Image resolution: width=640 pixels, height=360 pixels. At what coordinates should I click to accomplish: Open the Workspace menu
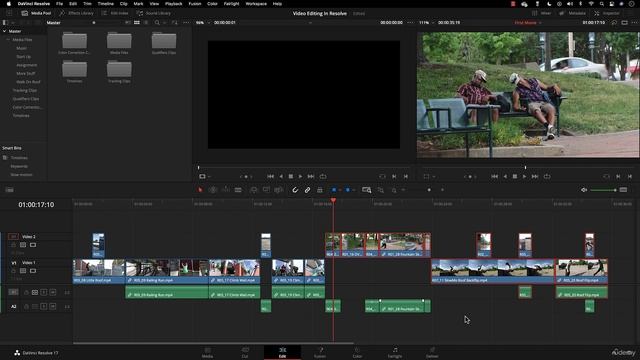(x=256, y=4)
